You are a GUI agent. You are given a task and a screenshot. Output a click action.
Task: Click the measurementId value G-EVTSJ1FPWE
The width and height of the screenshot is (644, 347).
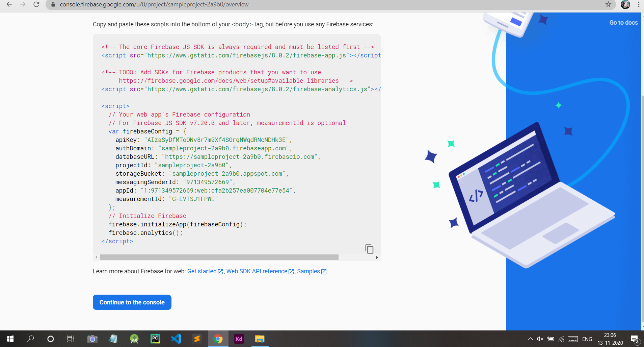[193, 199]
